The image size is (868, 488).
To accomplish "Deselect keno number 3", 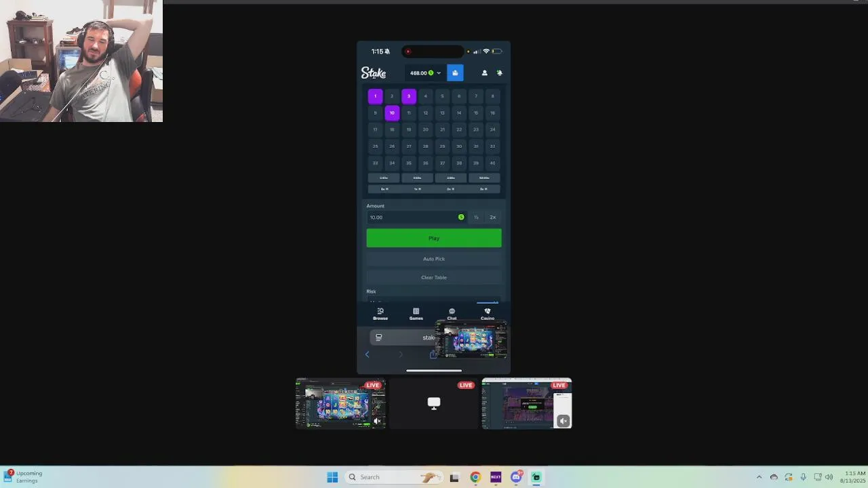I will coord(409,96).
